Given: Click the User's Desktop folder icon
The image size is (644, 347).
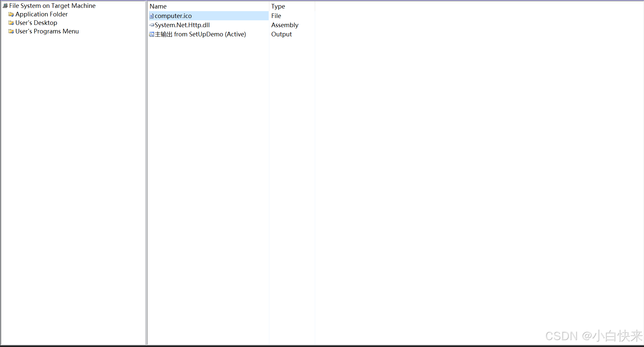Looking at the screenshot, I should pyautogui.click(x=11, y=23).
